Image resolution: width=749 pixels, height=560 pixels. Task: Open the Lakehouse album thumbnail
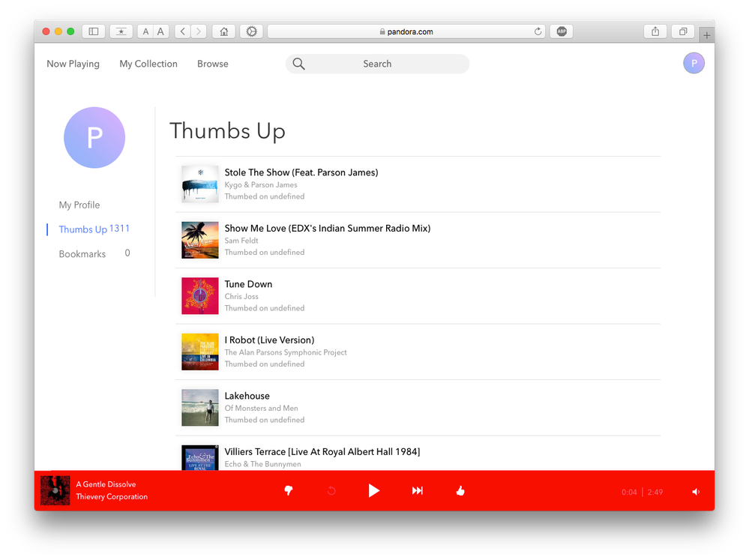click(200, 408)
